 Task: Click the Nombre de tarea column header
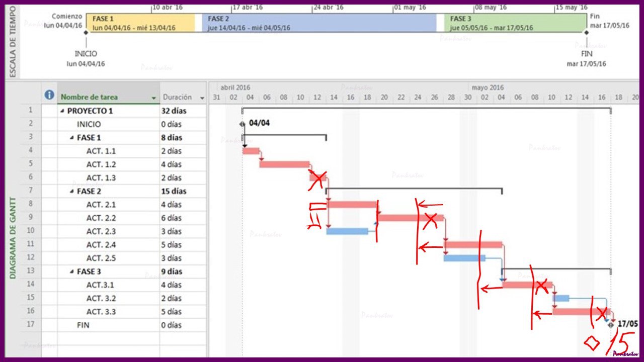pyautogui.click(x=108, y=98)
